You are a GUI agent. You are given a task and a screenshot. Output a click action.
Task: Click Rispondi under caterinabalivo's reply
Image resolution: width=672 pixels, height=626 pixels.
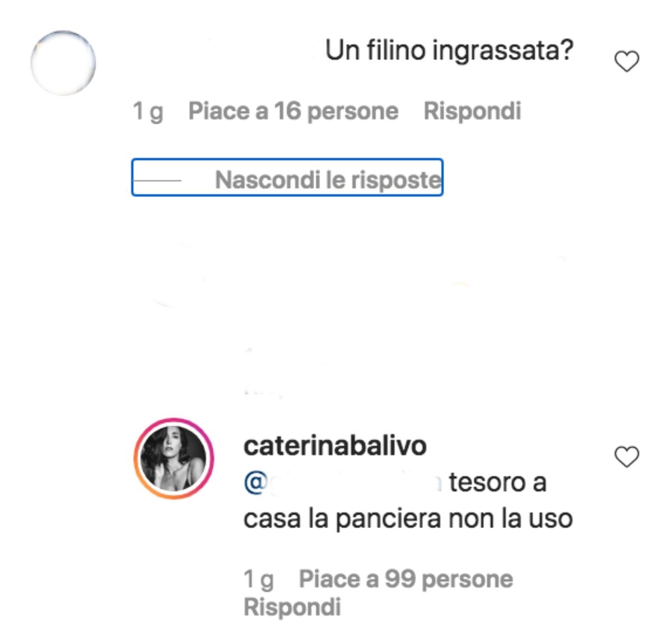tap(292, 607)
